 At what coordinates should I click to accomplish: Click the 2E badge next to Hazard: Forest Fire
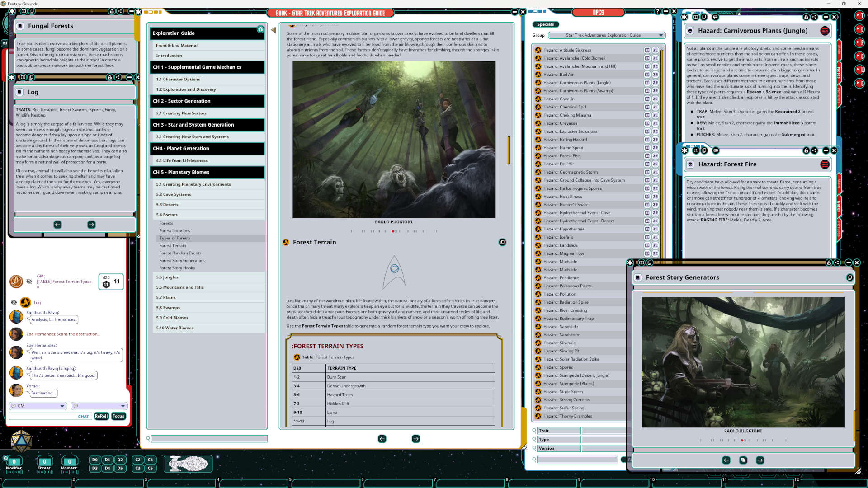tap(656, 156)
